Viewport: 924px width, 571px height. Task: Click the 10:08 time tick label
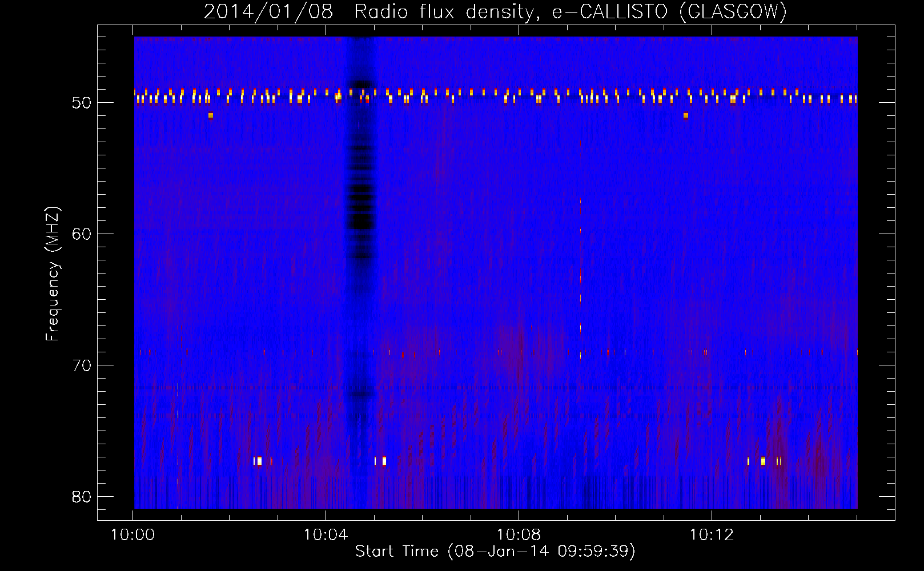[x=519, y=535]
